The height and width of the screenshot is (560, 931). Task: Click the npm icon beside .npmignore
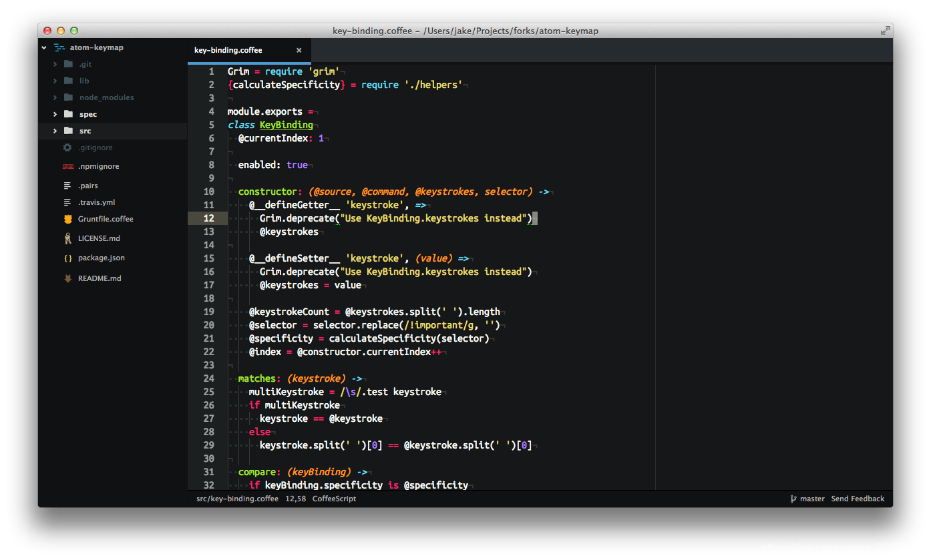tap(67, 166)
